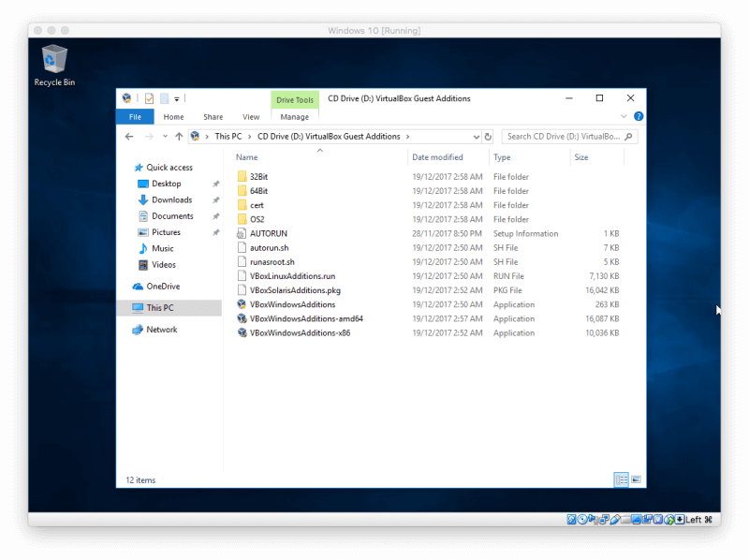Image resolution: width=749 pixels, height=560 pixels.
Task: Open Videos in the navigation pane
Action: [x=163, y=265]
